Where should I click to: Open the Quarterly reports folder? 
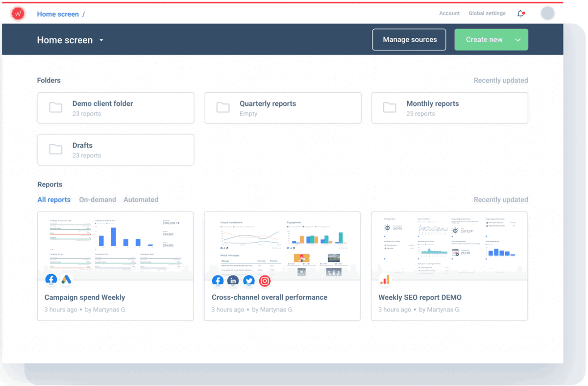[x=283, y=107]
